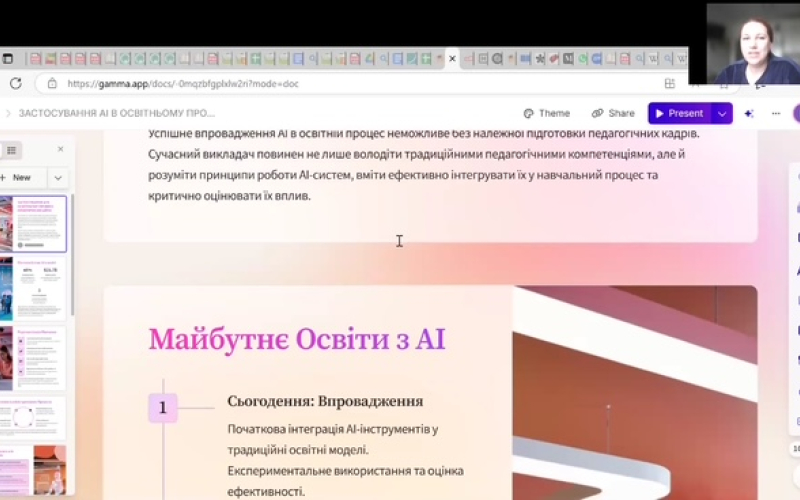Click paragraph starting Початкова інтеграція AI-інструментів

click(345, 460)
